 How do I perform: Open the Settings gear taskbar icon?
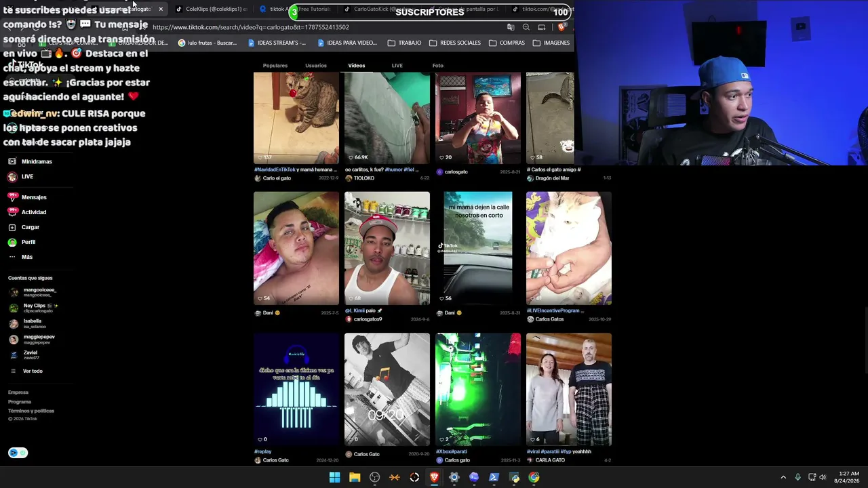454,477
